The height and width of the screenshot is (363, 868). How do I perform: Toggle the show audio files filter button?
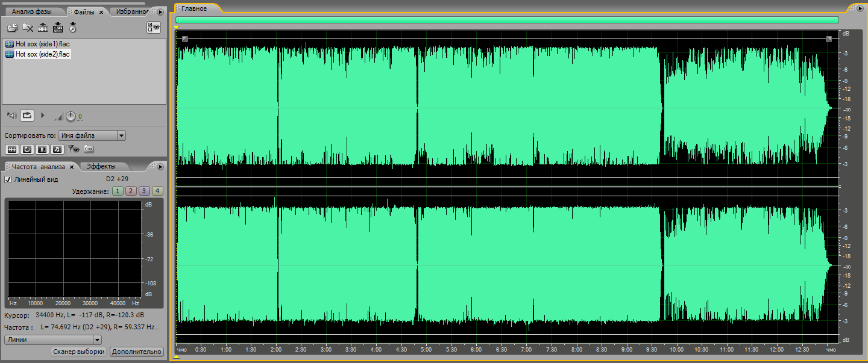pyautogui.click(x=11, y=149)
